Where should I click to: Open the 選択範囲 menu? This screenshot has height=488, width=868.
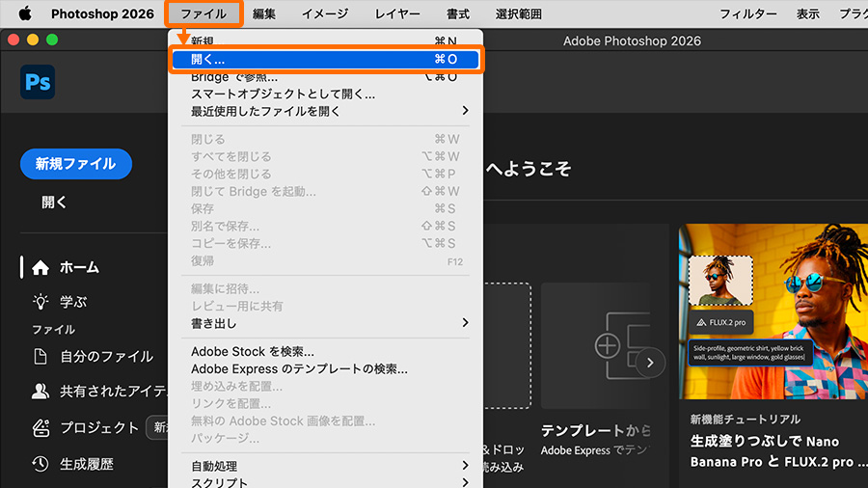tap(519, 14)
